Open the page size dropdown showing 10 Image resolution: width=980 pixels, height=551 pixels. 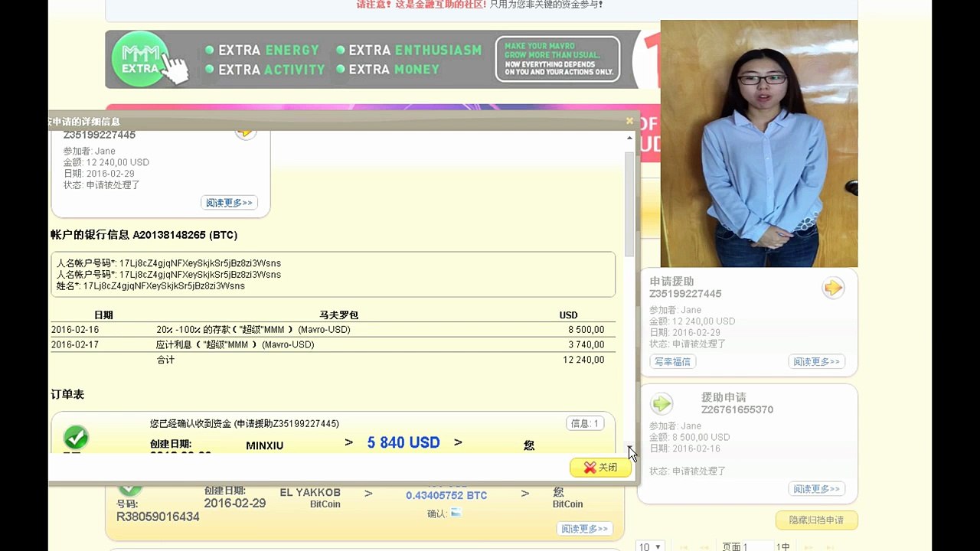click(x=651, y=546)
